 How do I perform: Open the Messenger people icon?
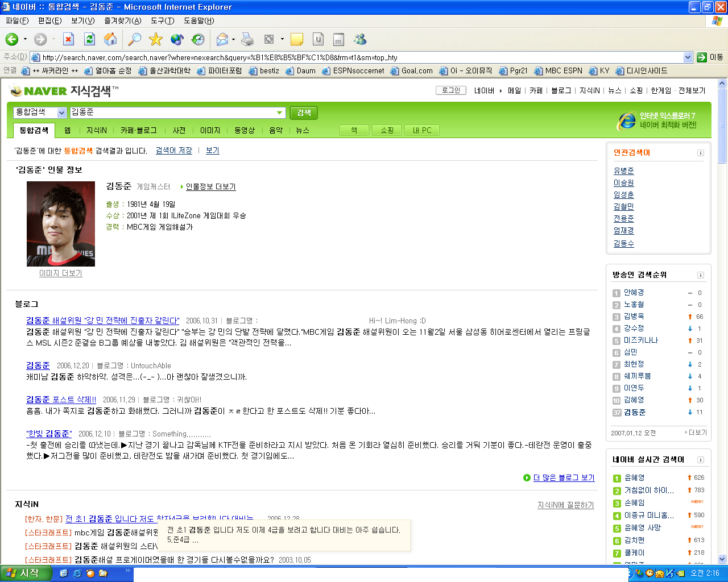click(x=360, y=39)
